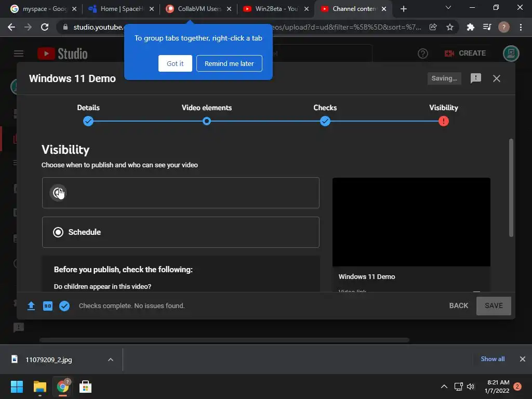
Task: Bookmark this page with the star
Action: click(x=449, y=27)
